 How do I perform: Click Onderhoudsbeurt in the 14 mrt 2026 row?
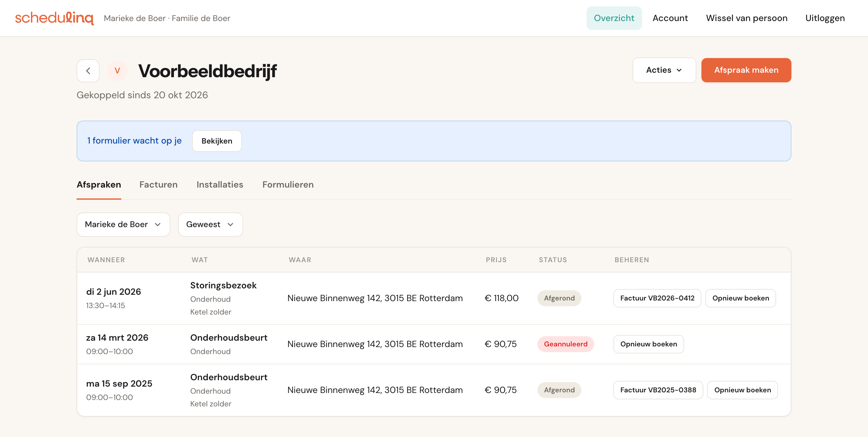[x=229, y=337]
